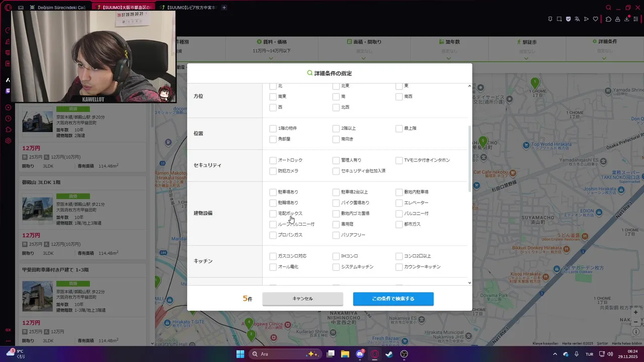Click the dialog vertical scrollbar thumb
Image resolution: width=644 pixels, height=362 pixels.
coord(469,158)
